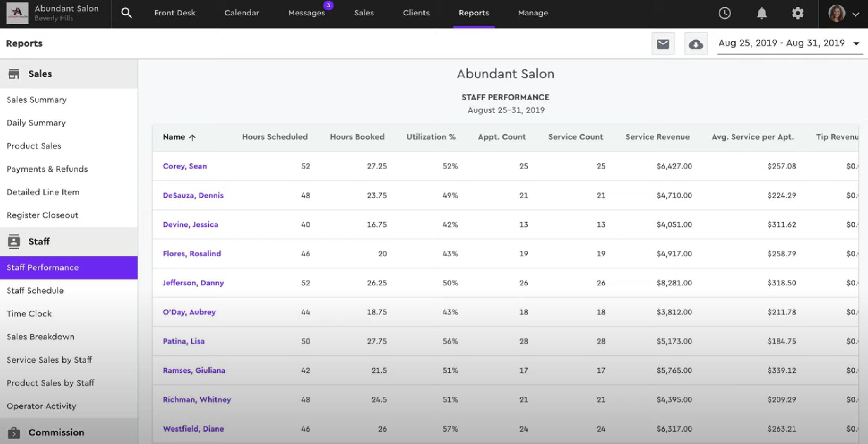Open Service Sales by Staff report
Image resolution: width=868 pixels, height=444 pixels.
click(49, 360)
